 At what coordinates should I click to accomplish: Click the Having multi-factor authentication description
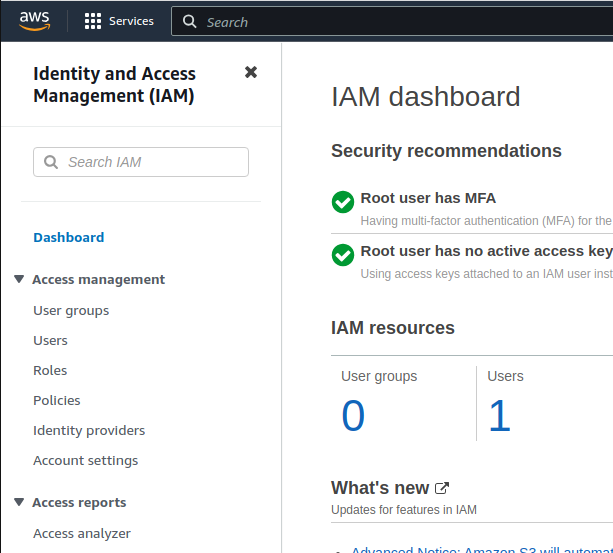487,221
